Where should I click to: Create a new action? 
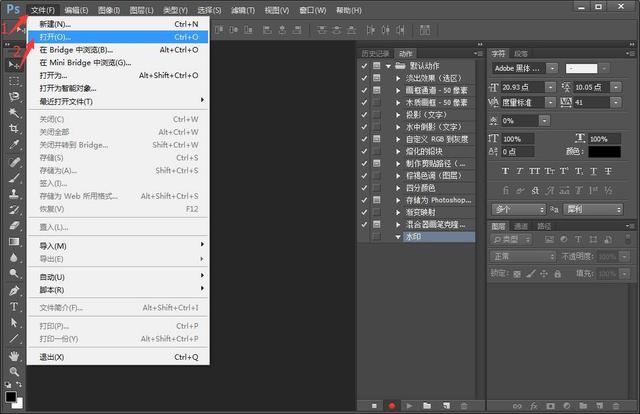coord(446,406)
